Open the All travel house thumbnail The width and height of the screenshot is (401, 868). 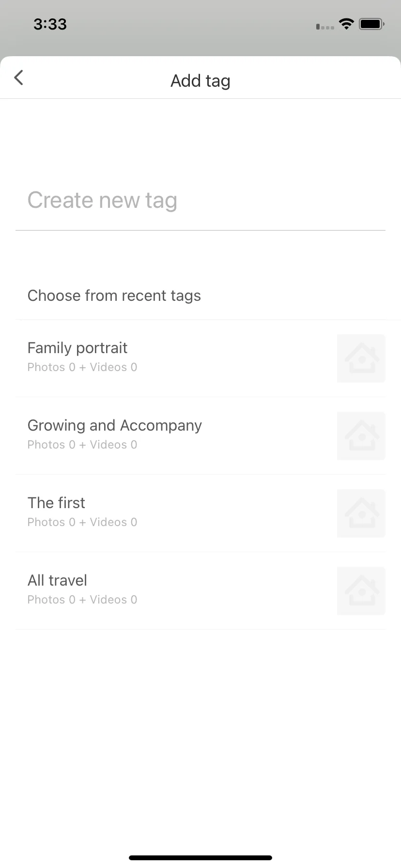[361, 591]
